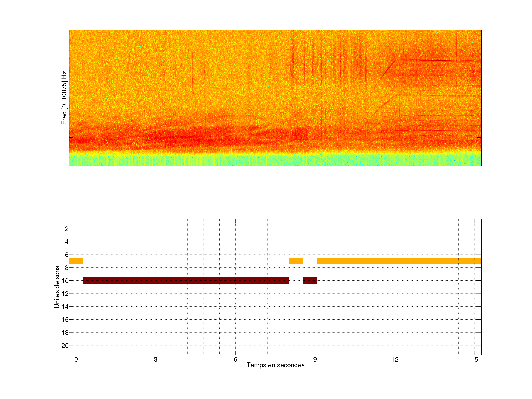Click the y-axis tick label 10
This screenshot has width=532, height=399.
point(65,281)
